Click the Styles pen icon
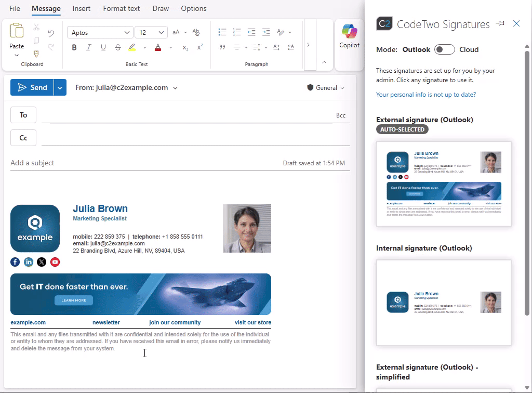The image size is (532, 393). pos(281,32)
